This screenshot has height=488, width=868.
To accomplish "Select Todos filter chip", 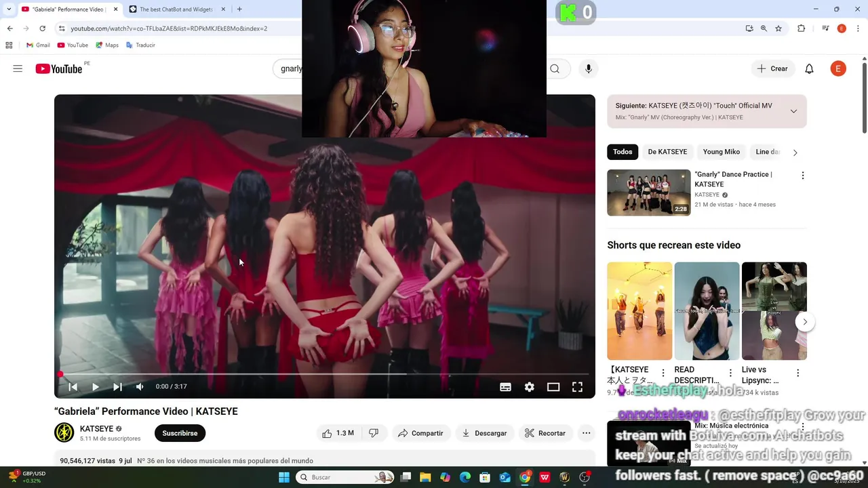I will coord(623,152).
